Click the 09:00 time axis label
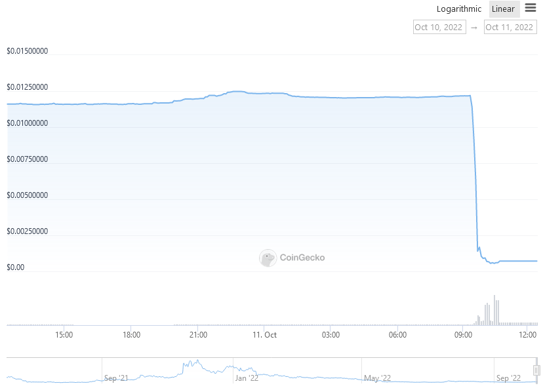Image resolution: width=543 pixels, height=392 pixels. tap(464, 335)
